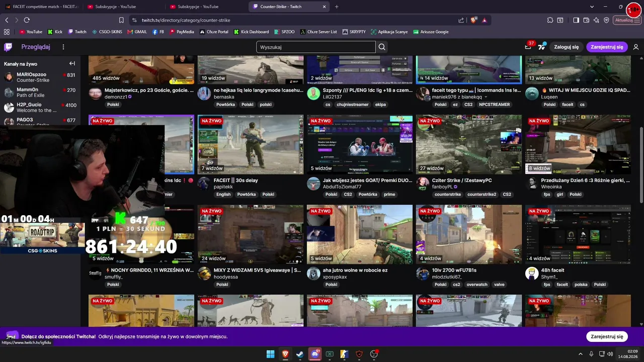The image size is (644, 362).
Task: Open the demonzz1 channel name link
Action: tap(116, 97)
